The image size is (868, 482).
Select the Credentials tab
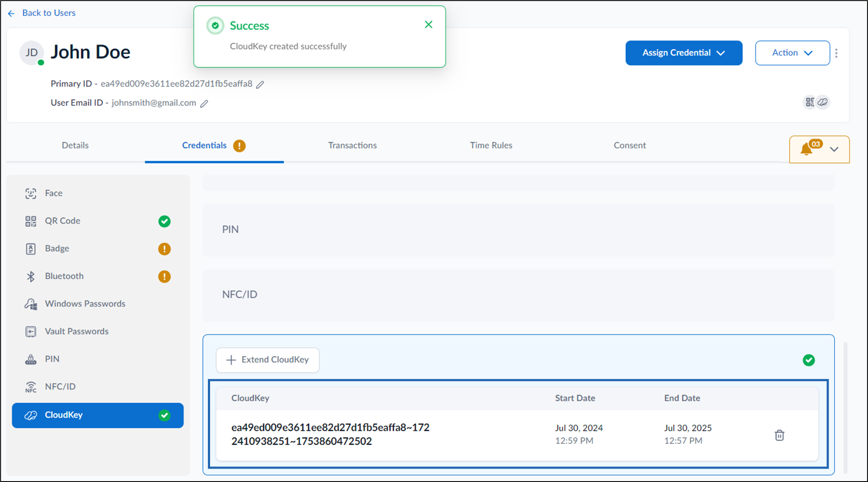click(204, 146)
